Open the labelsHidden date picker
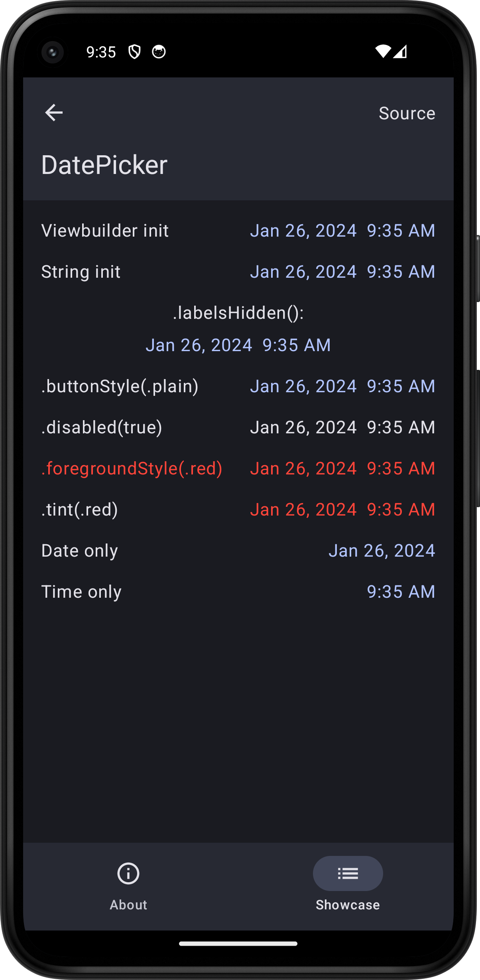The width and height of the screenshot is (480, 980). pos(239,344)
